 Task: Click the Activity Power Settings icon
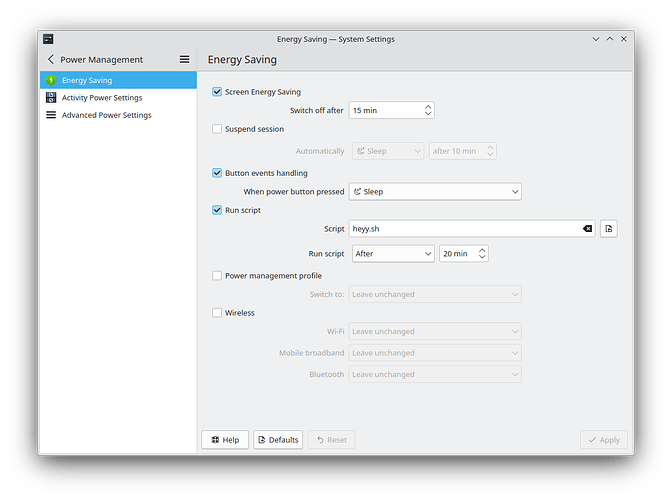pos(51,98)
